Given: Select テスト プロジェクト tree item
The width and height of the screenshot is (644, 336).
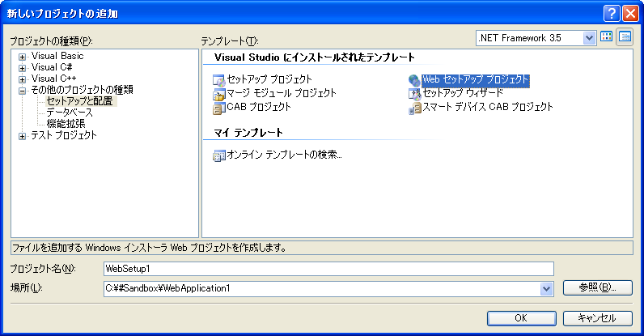Looking at the screenshot, I should (64, 135).
